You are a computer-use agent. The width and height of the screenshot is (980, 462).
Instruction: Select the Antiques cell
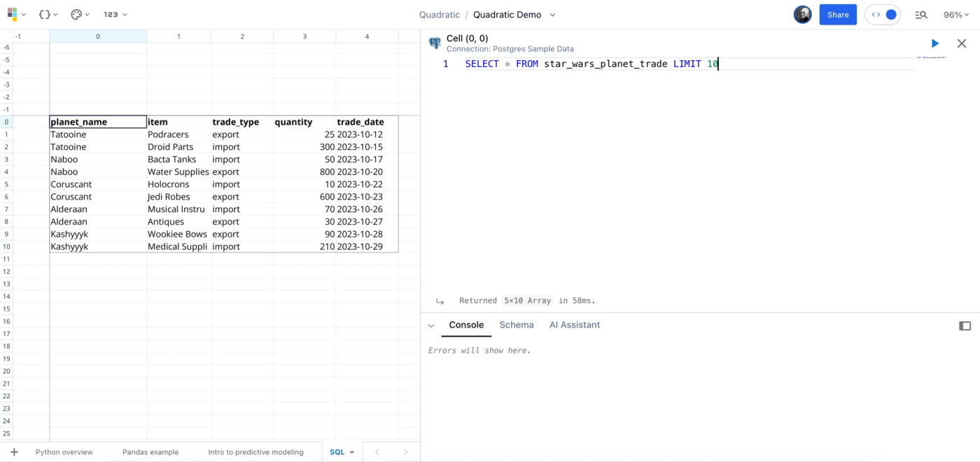coord(178,222)
